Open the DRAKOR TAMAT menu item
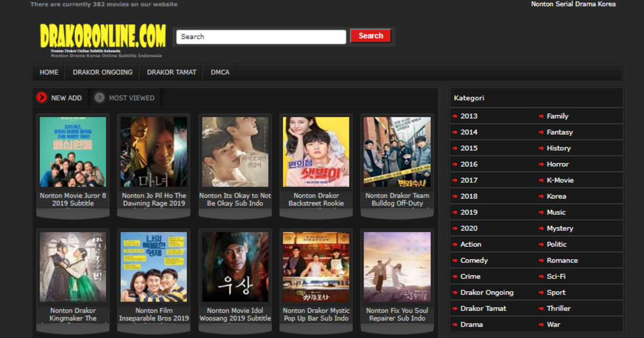This screenshot has width=644, height=338. (x=172, y=72)
